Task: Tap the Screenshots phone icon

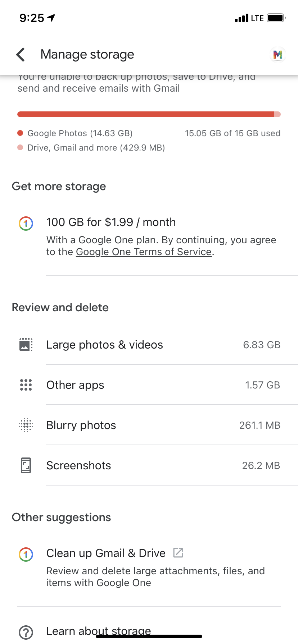Action: click(x=26, y=465)
